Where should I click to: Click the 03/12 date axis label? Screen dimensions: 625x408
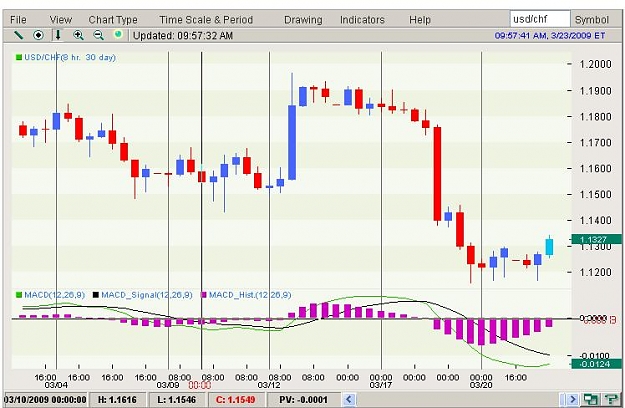[x=269, y=385]
